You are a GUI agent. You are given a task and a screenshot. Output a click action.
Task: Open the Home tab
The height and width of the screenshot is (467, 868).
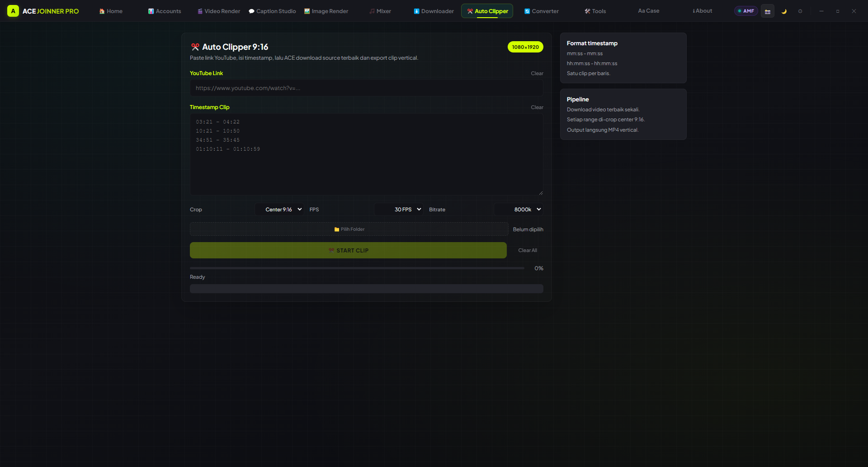(111, 11)
